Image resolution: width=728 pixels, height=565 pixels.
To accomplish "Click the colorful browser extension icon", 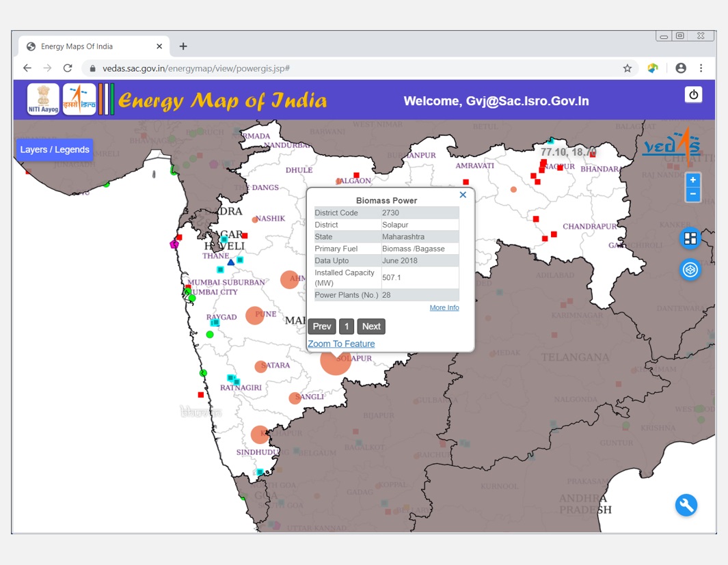I will [x=653, y=68].
